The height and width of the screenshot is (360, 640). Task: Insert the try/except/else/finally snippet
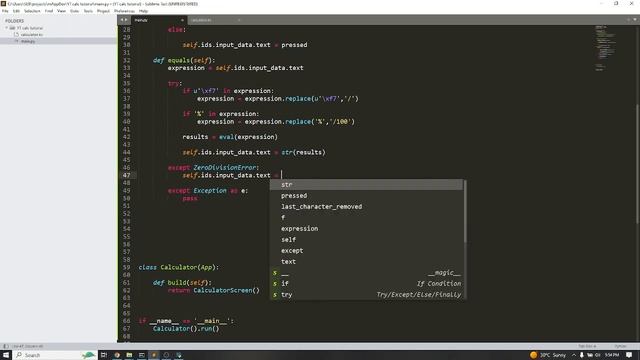tap(367, 295)
